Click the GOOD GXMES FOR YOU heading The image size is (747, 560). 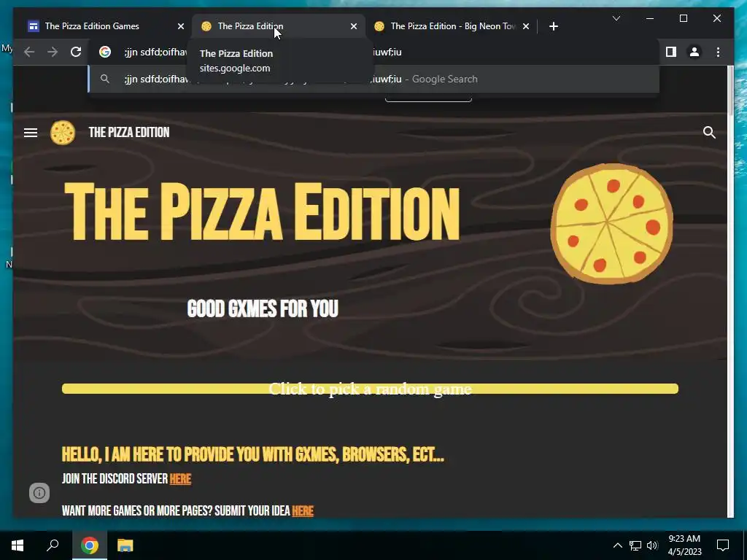tap(263, 308)
